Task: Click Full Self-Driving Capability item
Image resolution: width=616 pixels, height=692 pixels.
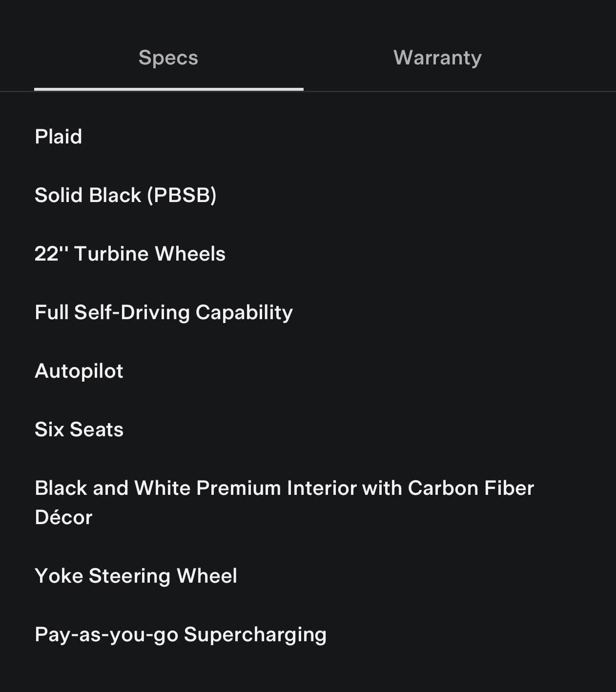Action: (x=164, y=312)
